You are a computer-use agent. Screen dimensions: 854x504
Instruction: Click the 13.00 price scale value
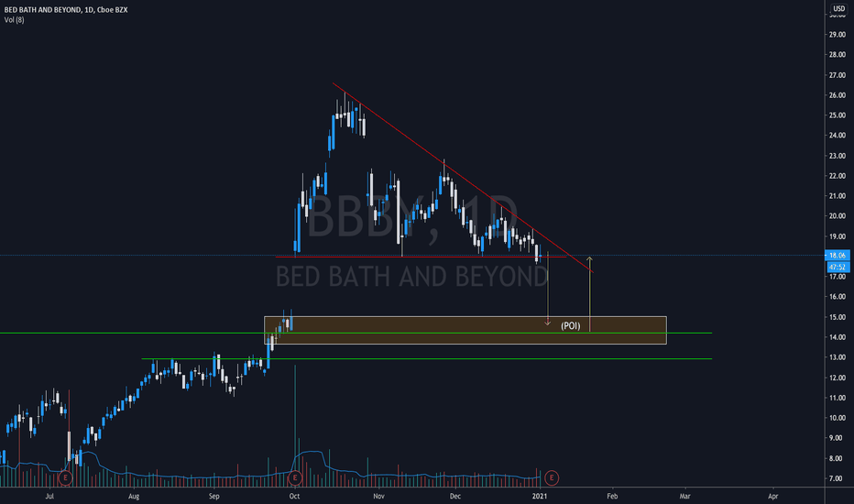(x=838, y=357)
